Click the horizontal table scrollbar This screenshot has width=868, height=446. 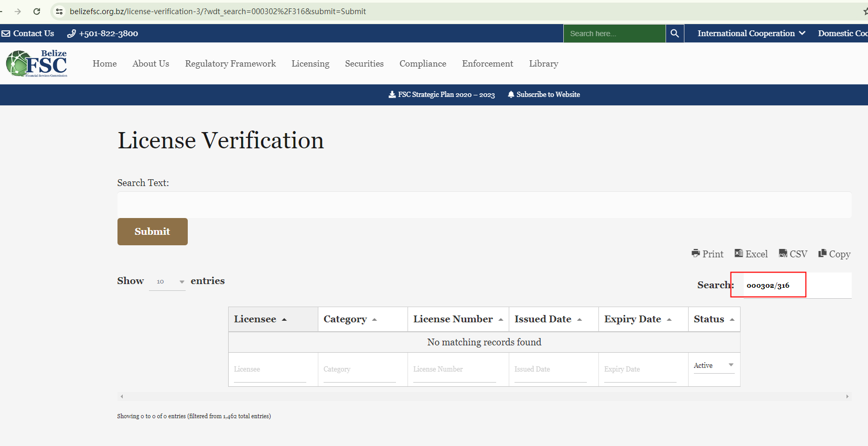pos(484,397)
